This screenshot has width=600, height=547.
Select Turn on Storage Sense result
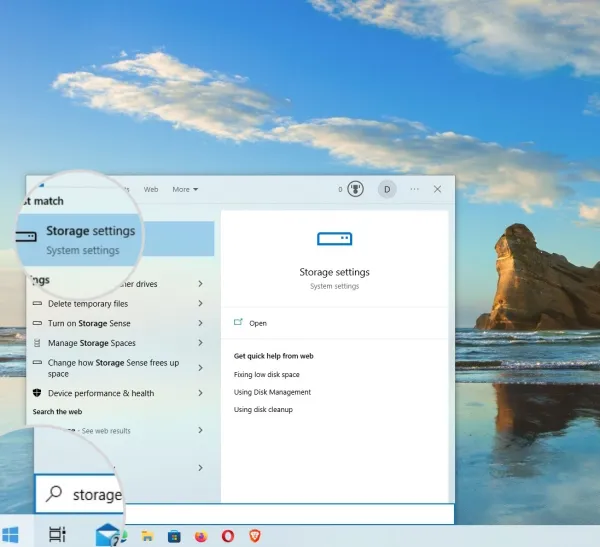click(119, 323)
